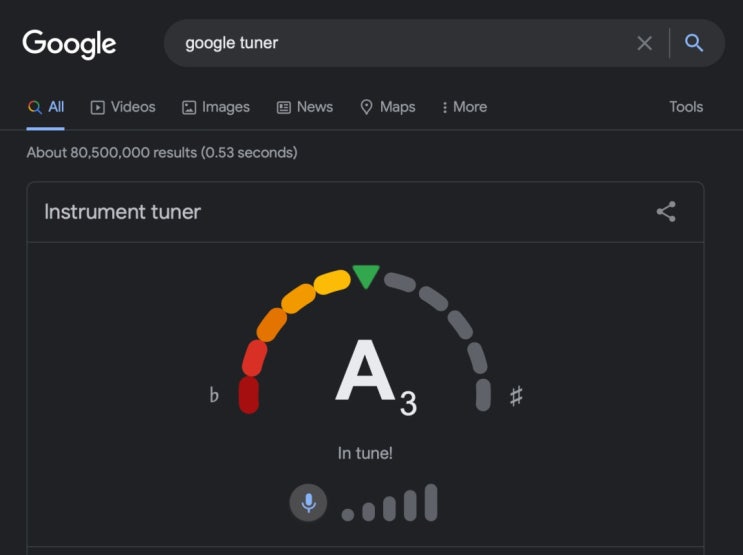Click the flat symbol on tuner

[x=214, y=394]
